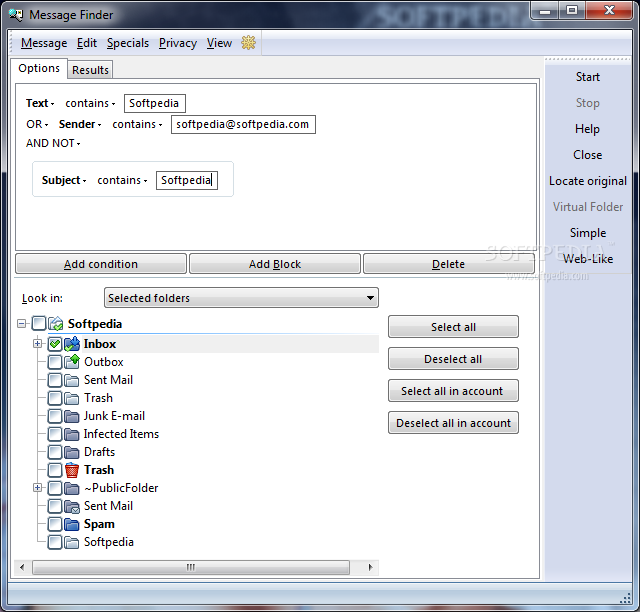Viewport: 640px width, 612px height.
Task: Click Close in the side panel
Action: pos(588,155)
